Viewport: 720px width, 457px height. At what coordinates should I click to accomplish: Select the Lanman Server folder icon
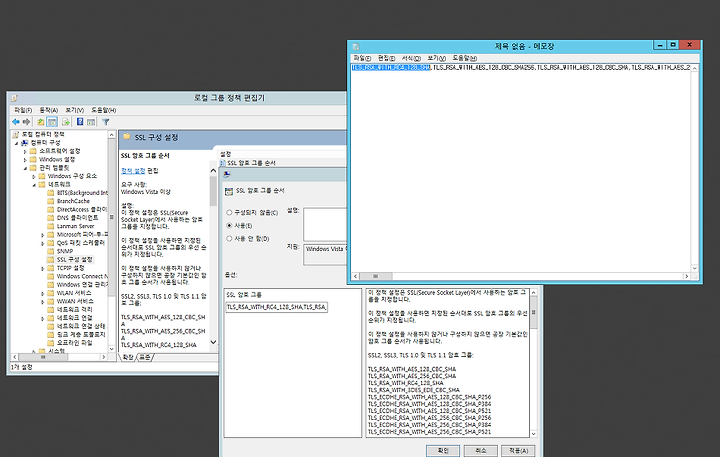51,226
